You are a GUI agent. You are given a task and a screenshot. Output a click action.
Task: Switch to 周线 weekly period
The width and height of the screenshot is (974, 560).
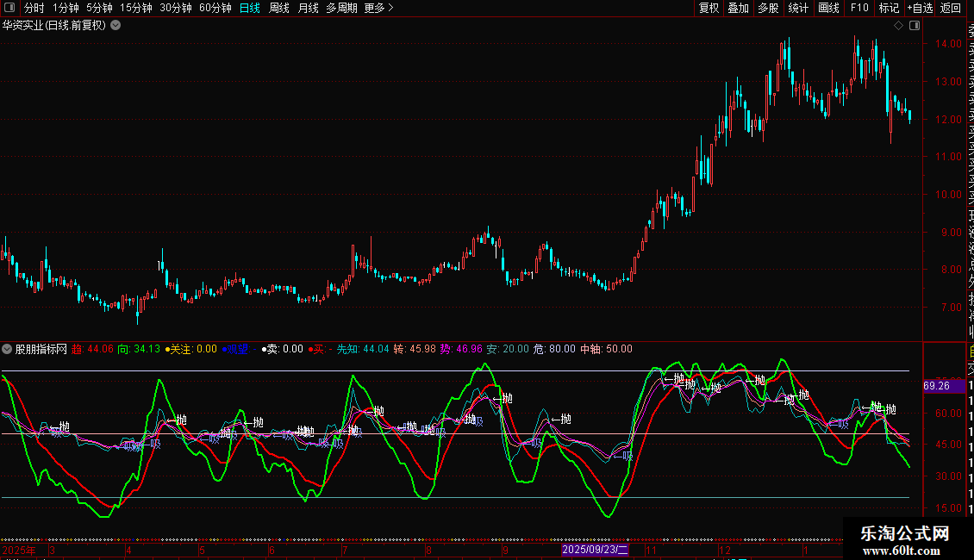[279, 9]
